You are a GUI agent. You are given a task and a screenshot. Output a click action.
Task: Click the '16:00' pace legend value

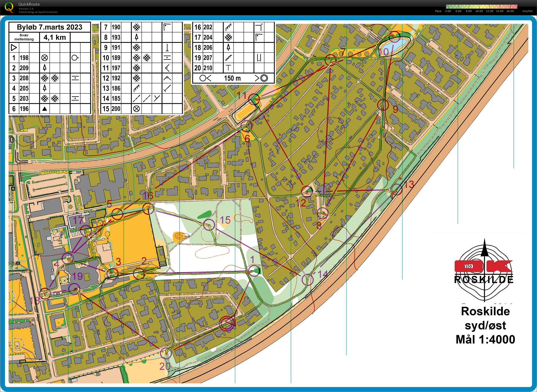510,11
